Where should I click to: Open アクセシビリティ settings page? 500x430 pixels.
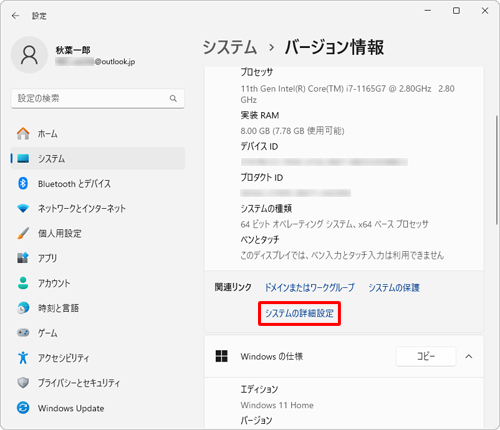[x=97, y=358]
